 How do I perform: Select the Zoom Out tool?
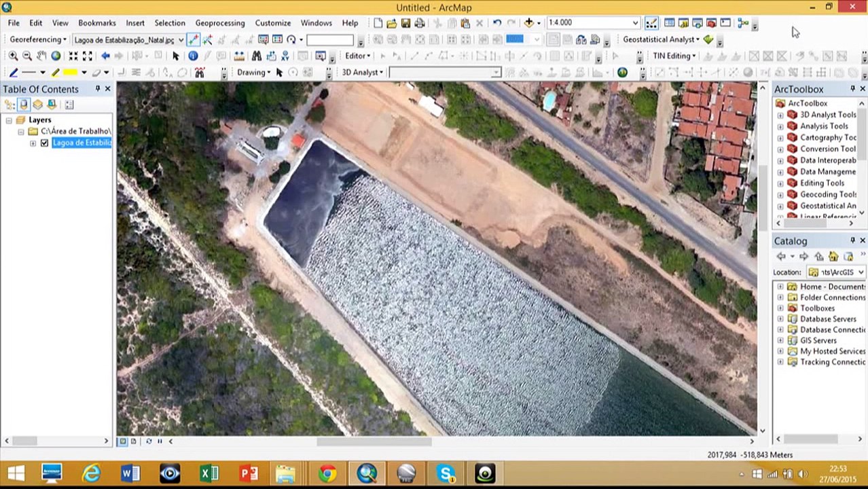(27, 56)
